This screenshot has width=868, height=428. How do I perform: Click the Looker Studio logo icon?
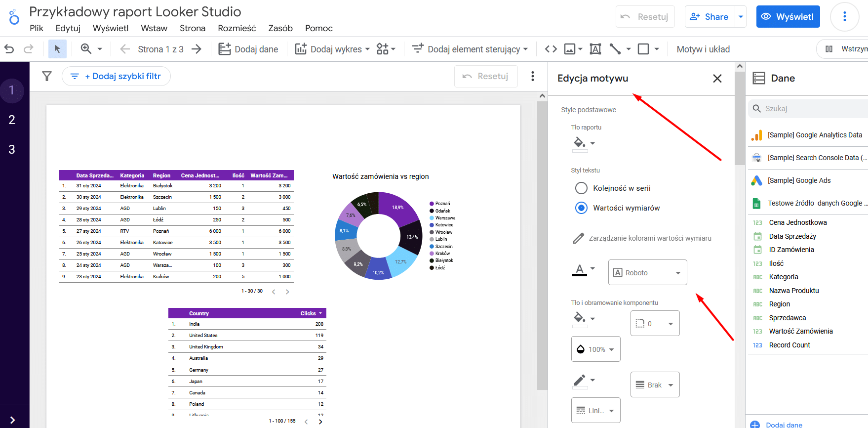[x=14, y=17]
